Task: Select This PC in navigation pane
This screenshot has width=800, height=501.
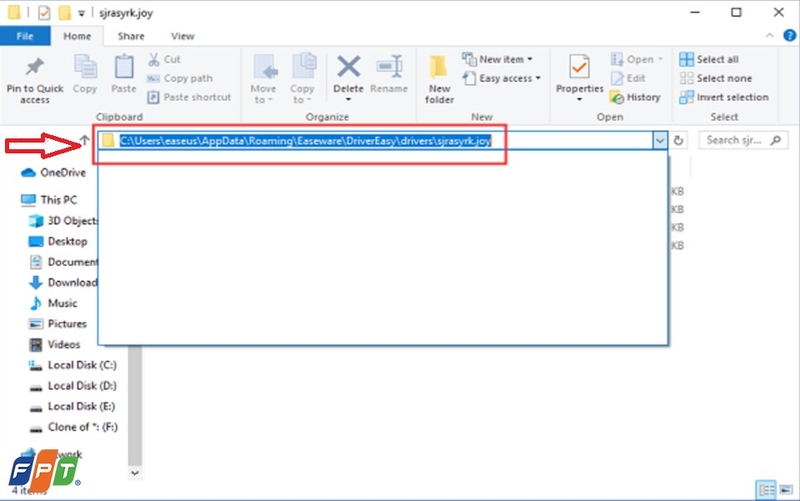Action: tap(49, 199)
